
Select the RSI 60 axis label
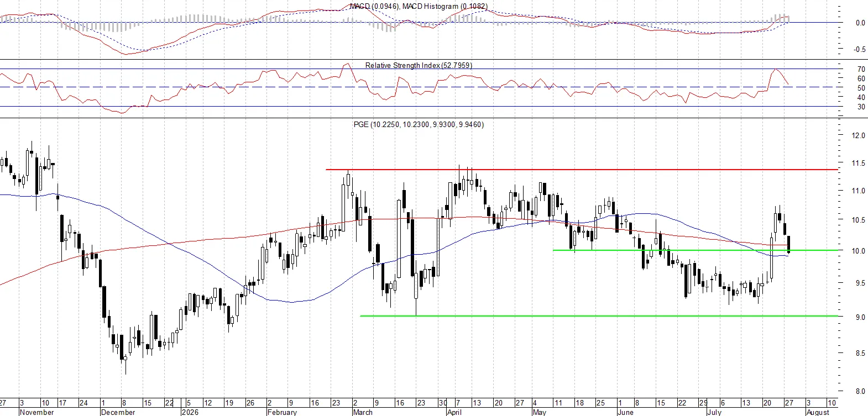pos(861,79)
